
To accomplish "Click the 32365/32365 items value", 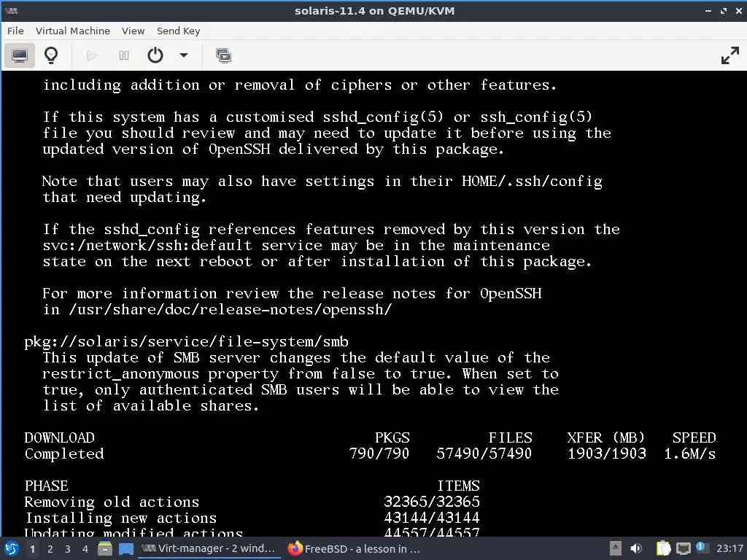I will 432,502.
